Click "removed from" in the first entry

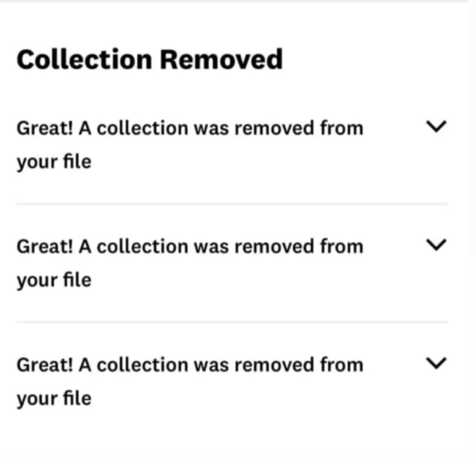click(x=298, y=128)
